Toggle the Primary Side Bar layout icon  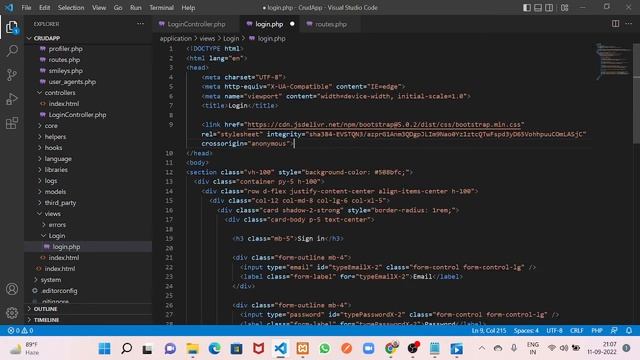click(x=527, y=7)
